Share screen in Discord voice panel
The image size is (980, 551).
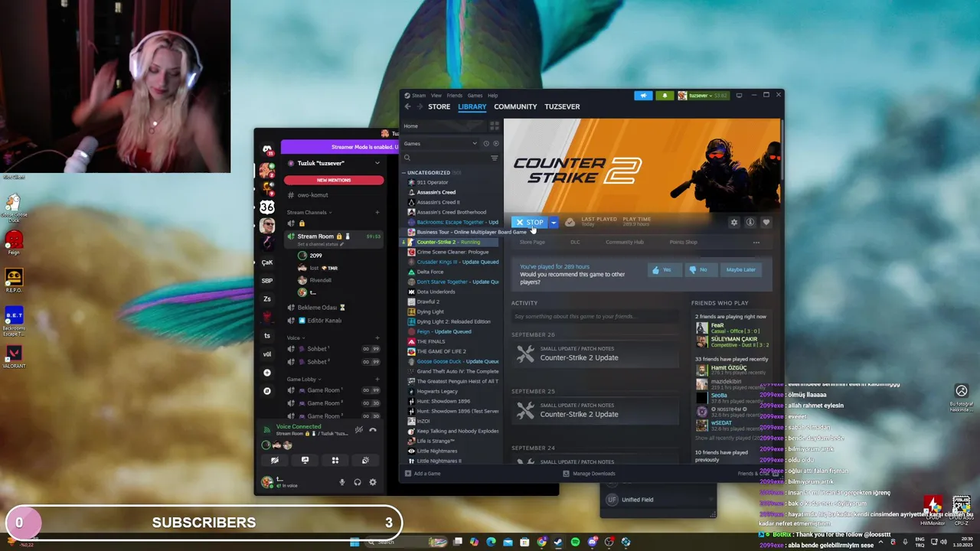[x=305, y=461]
